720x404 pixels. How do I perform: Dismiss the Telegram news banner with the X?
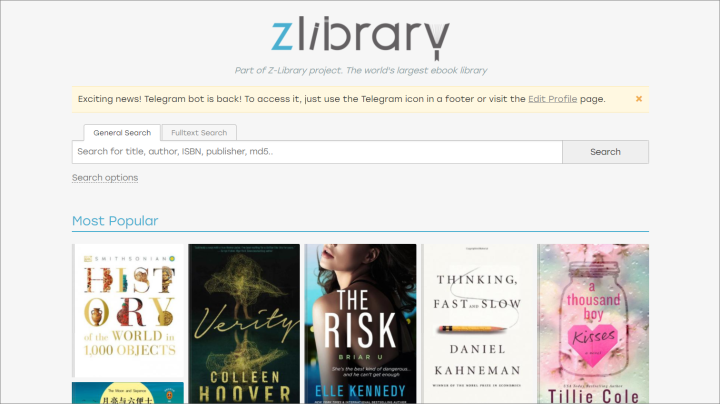click(639, 99)
